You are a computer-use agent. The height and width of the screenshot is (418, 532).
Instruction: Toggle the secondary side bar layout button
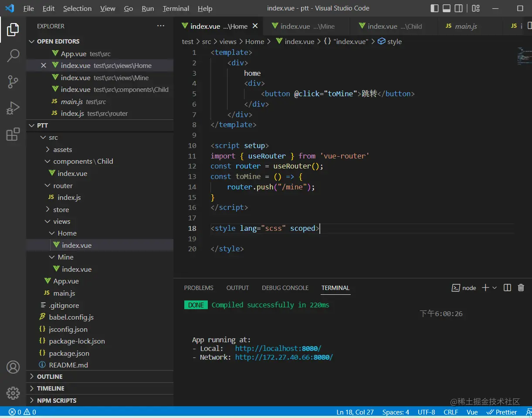click(x=458, y=8)
